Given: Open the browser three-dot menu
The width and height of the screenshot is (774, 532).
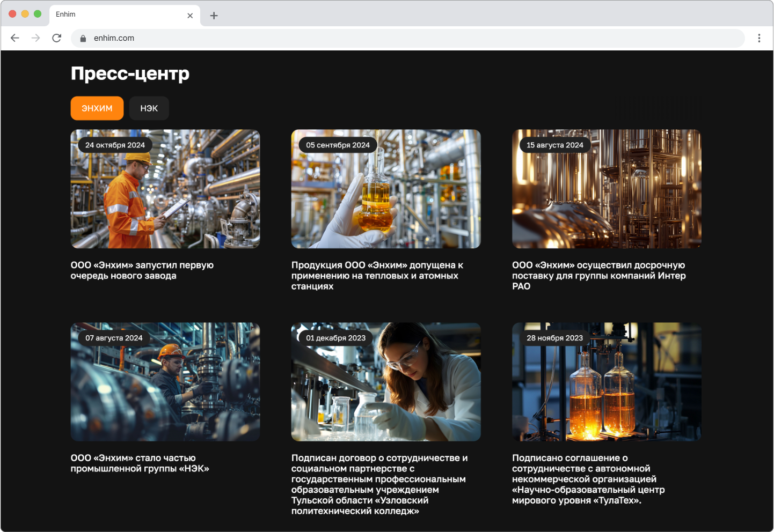Looking at the screenshot, I should (759, 38).
